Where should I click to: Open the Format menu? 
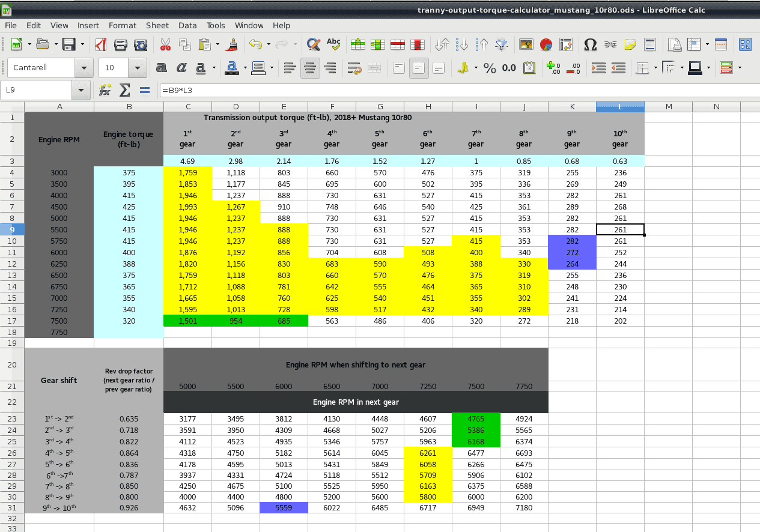123,25
